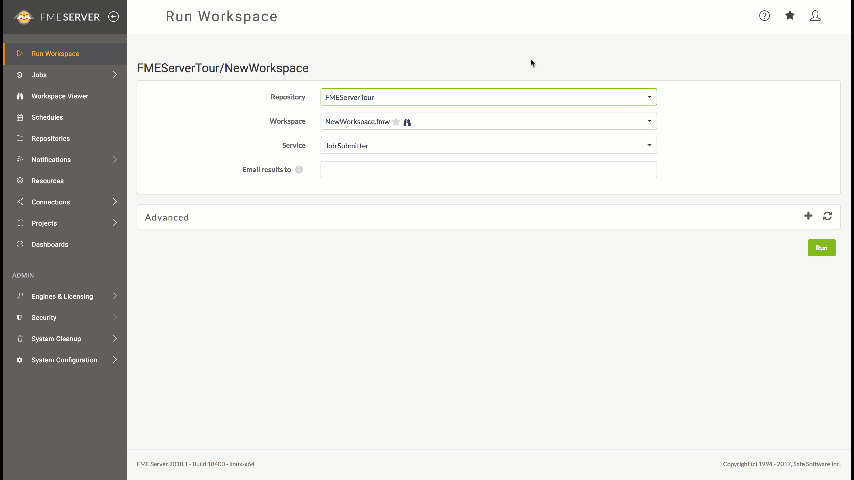The width and height of the screenshot is (854, 480).
Task: Open favorites star icon in header
Action: pyautogui.click(x=790, y=16)
